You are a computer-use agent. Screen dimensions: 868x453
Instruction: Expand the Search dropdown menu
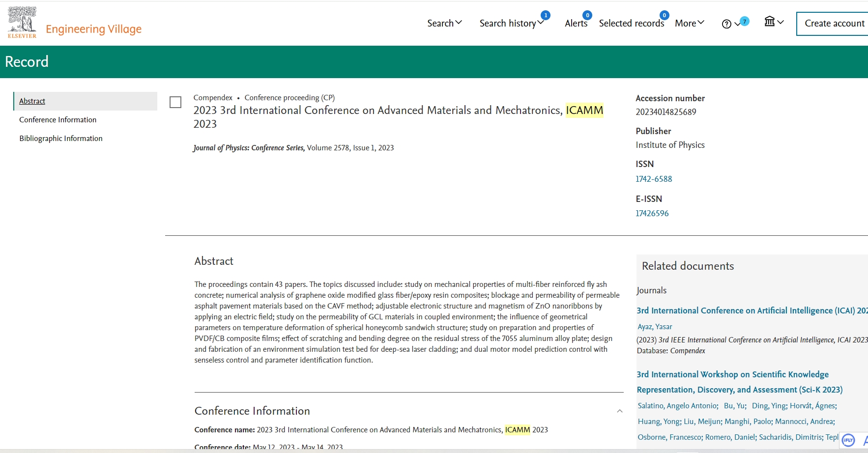click(445, 23)
